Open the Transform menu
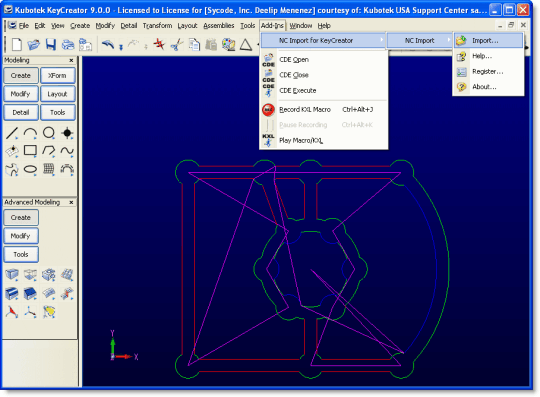The image size is (540, 397). tap(157, 25)
